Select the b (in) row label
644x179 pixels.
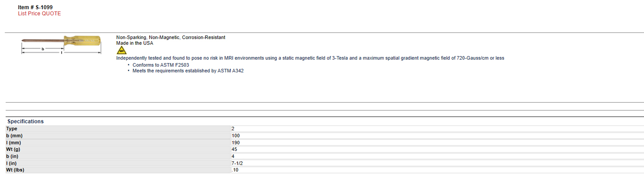pyautogui.click(x=13, y=156)
